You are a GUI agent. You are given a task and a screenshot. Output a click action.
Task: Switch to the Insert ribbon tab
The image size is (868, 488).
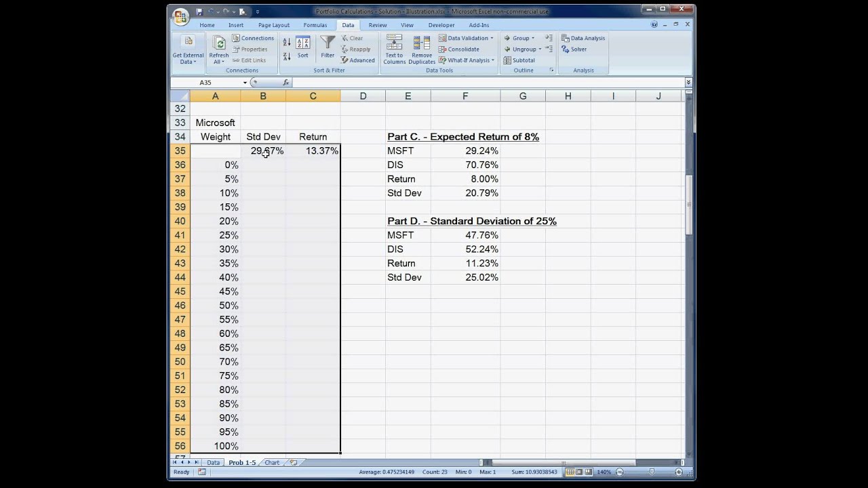(236, 25)
